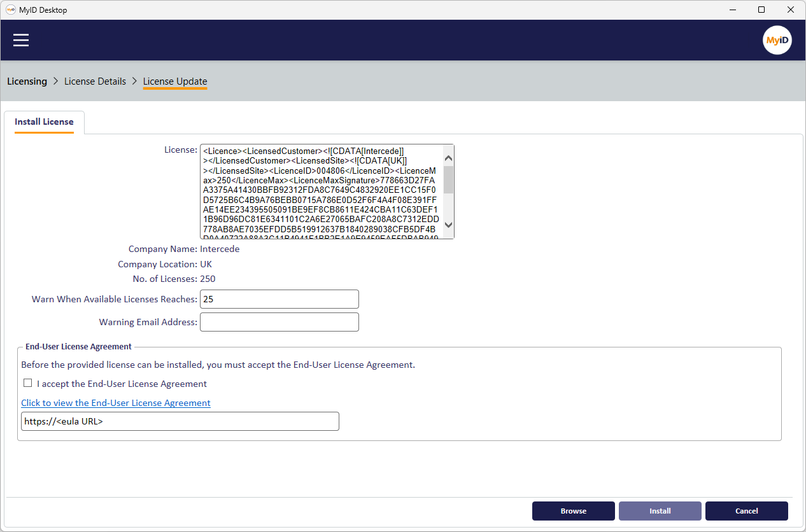Click the Browse button
This screenshot has height=532, width=806.
click(x=574, y=511)
